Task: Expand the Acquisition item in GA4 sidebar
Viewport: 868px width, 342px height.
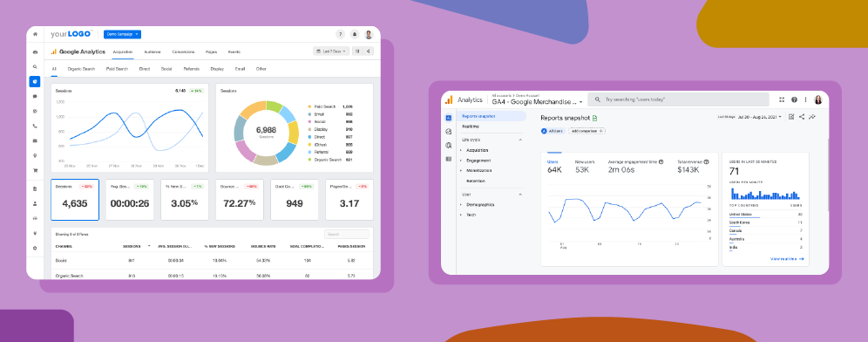Action: coord(477,150)
